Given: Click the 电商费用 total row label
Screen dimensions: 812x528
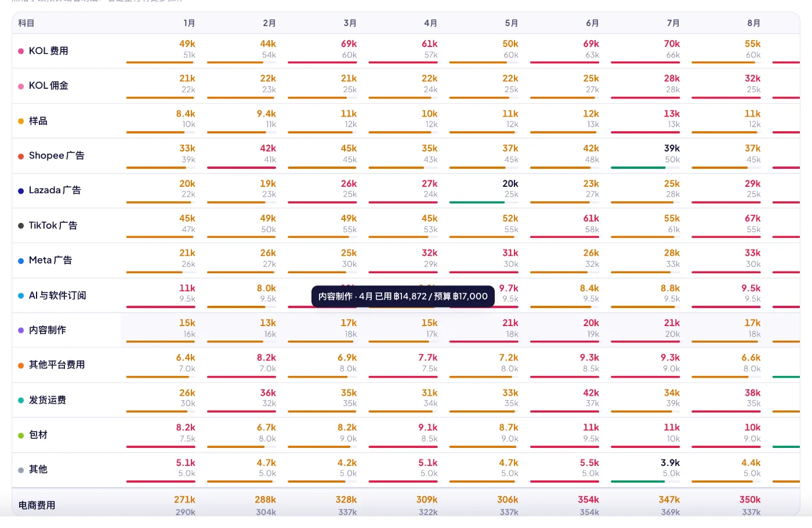Looking at the screenshot, I should point(37,505).
